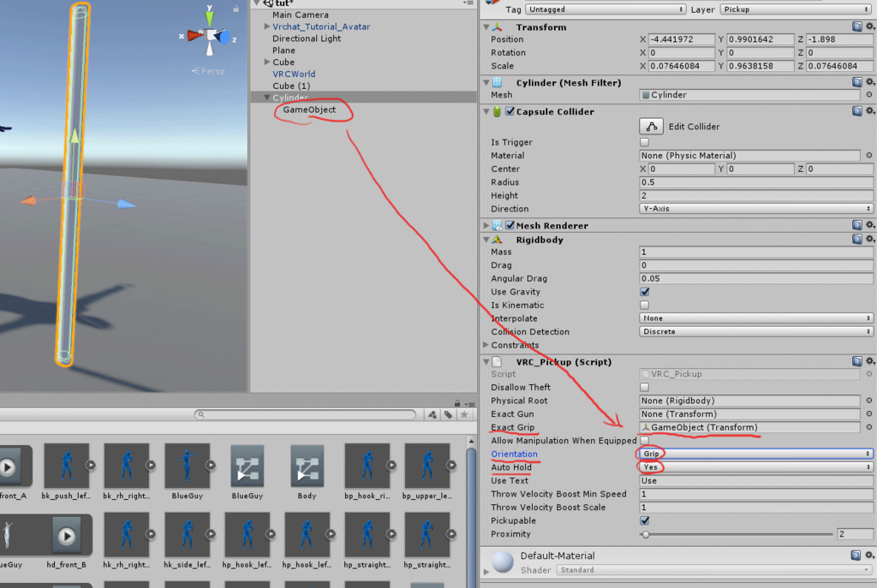The width and height of the screenshot is (877, 588).
Task: Click the Edit Collider button
Action: tap(651, 127)
